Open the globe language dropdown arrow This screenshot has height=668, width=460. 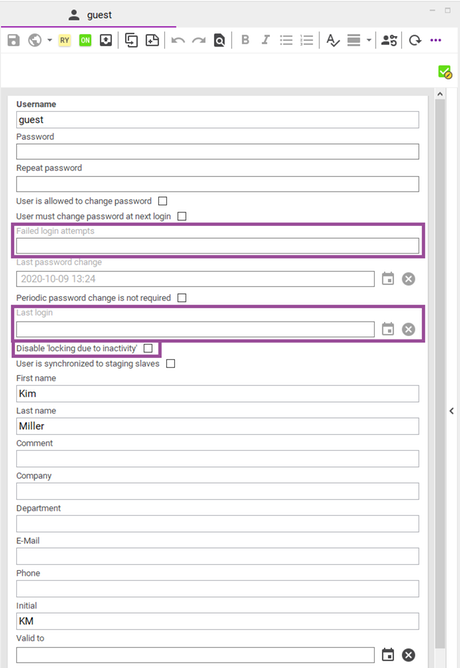click(49, 40)
